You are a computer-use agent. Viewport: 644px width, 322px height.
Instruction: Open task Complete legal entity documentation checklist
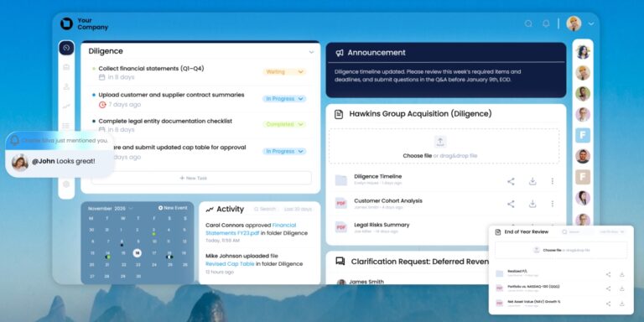click(x=165, y=121)
